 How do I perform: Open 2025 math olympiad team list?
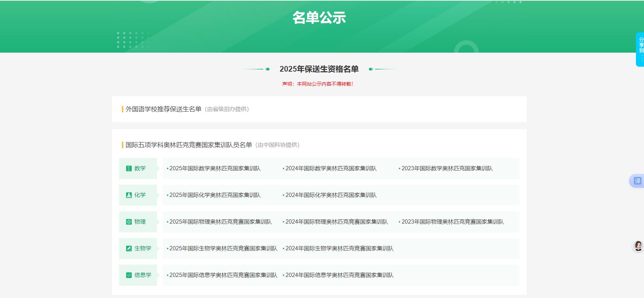tap(215, 168)
